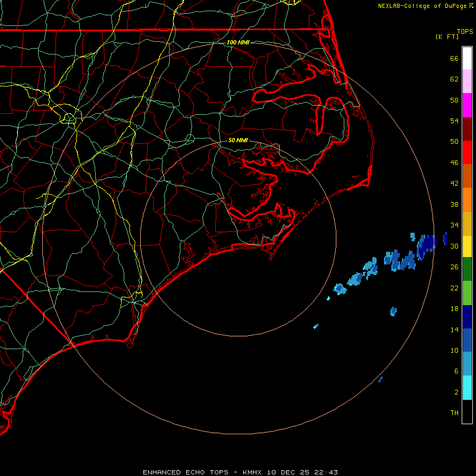476x476 pixels.
Task: Click the light green legend swatch below 22
Action: click(467, 293)
